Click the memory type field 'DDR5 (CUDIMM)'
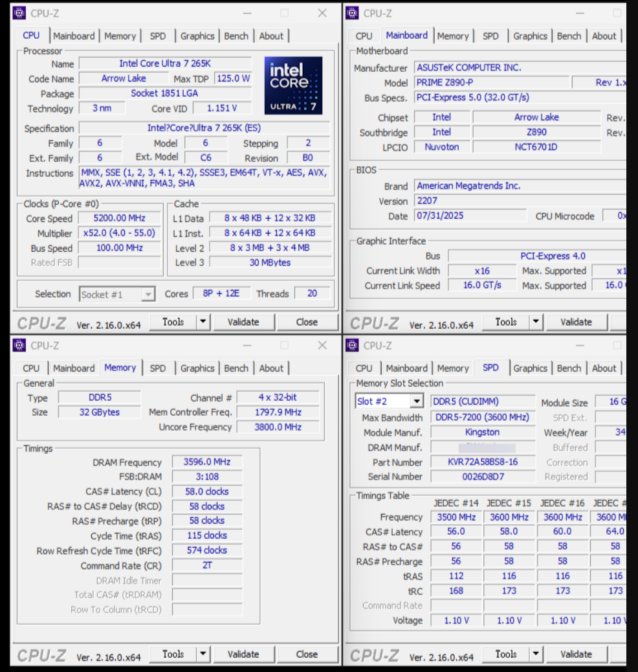 pyautogui.click(x=483, y=401)
